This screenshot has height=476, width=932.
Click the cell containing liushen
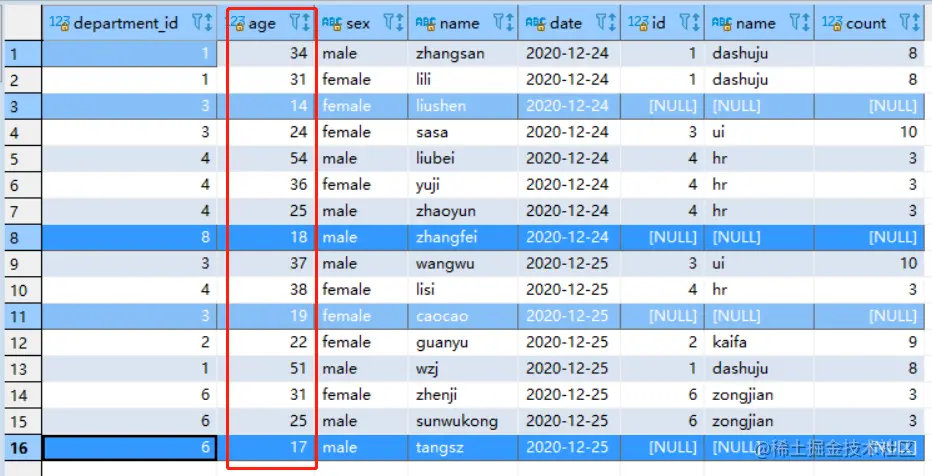[463, 106]
